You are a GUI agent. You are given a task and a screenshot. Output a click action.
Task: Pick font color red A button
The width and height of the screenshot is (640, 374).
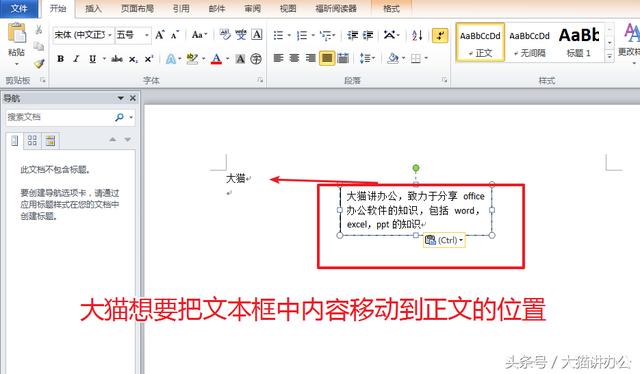[x=216, y=59]
